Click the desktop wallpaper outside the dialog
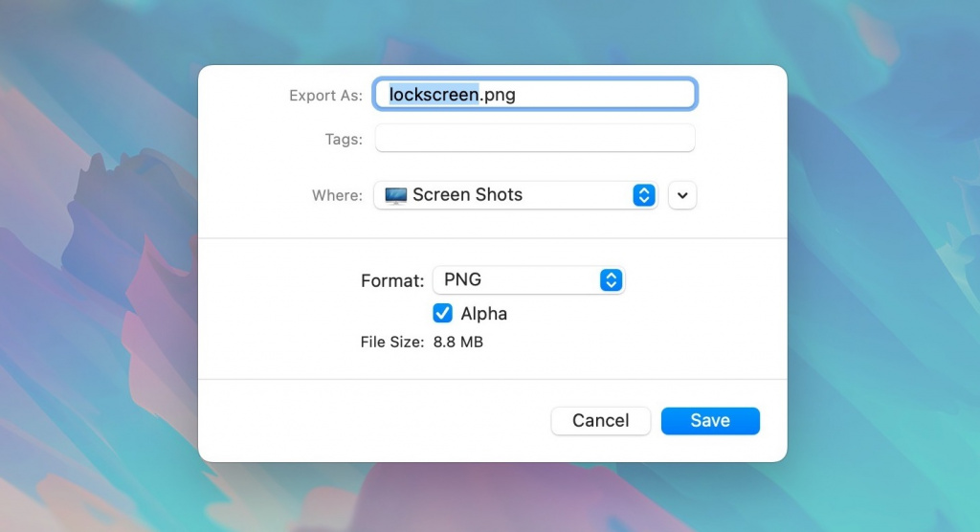980x532 pixels. coord(96,287)
